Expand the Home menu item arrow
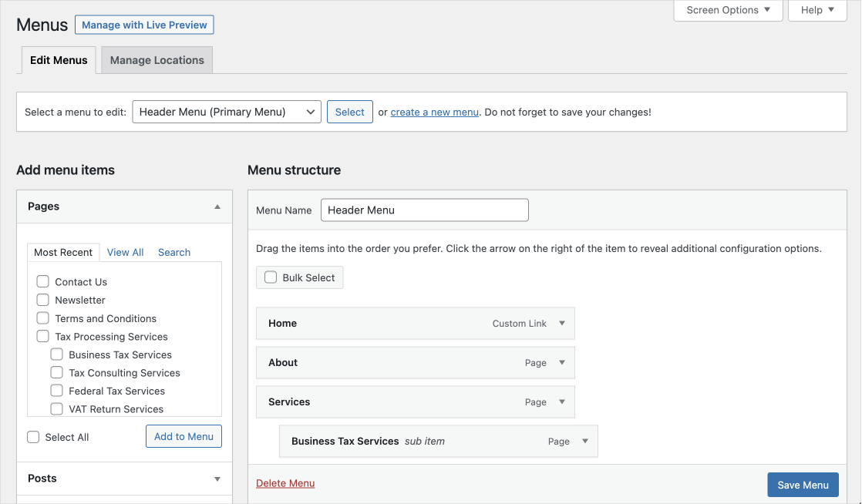Image resolution: width=862 pixels, height=504 pixels. [562, 324]
